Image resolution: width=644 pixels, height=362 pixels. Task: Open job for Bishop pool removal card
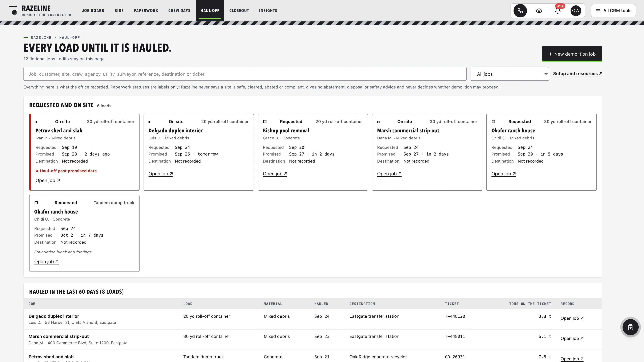click(x=275, y=174)
